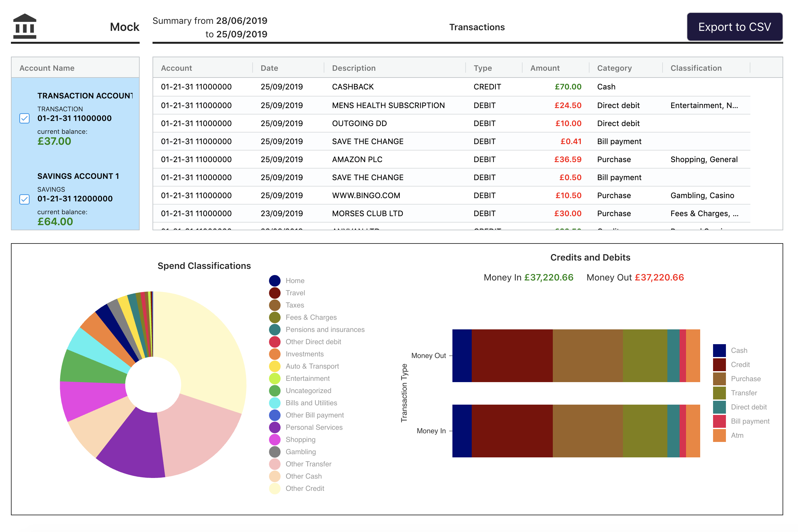Sort by the Date column header
This screenshot has height=532, width=798.
point(269,68)
